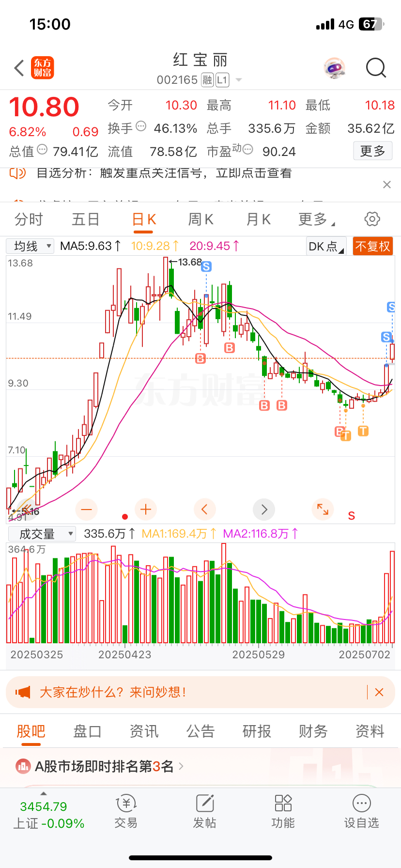
Task: Tap the MA1:169.4万 volume readout
Action: pyautogui.click(x=179, y=534)
